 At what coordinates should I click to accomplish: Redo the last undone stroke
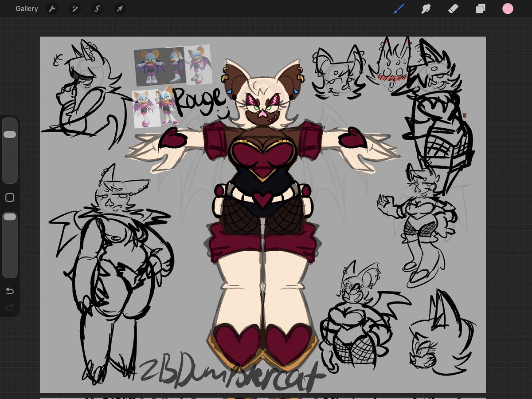coord(10,307)
